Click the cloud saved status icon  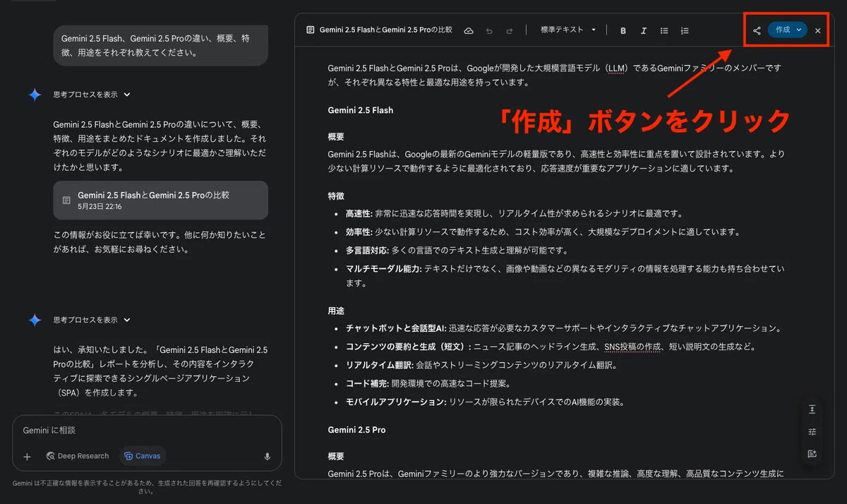468,30
